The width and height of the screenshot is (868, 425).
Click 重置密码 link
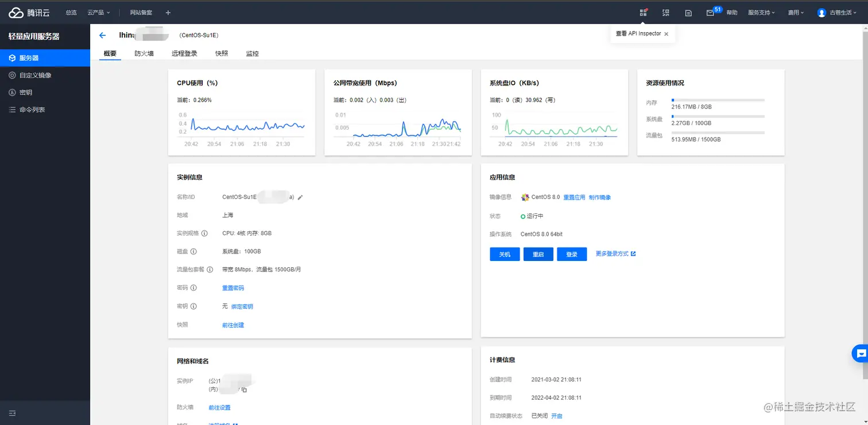(233, 288)
